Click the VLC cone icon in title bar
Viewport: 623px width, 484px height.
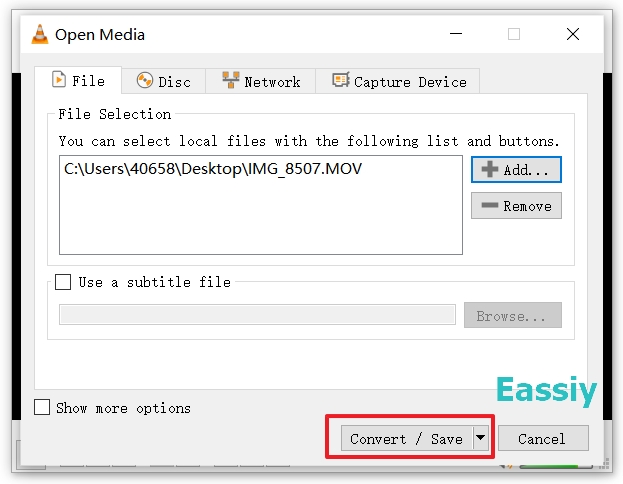coord(40,34)
